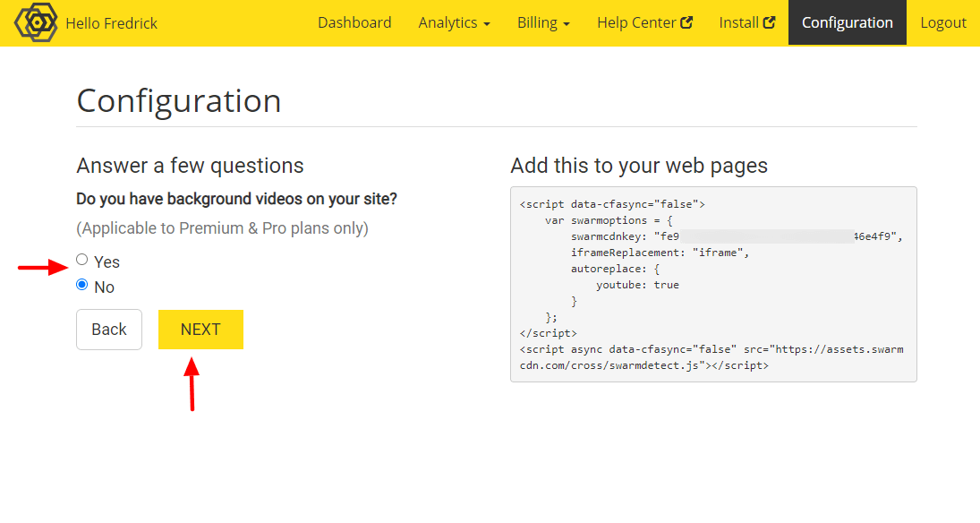
Task: Open the Dashboard page
Action: click(x=354, y=22)
